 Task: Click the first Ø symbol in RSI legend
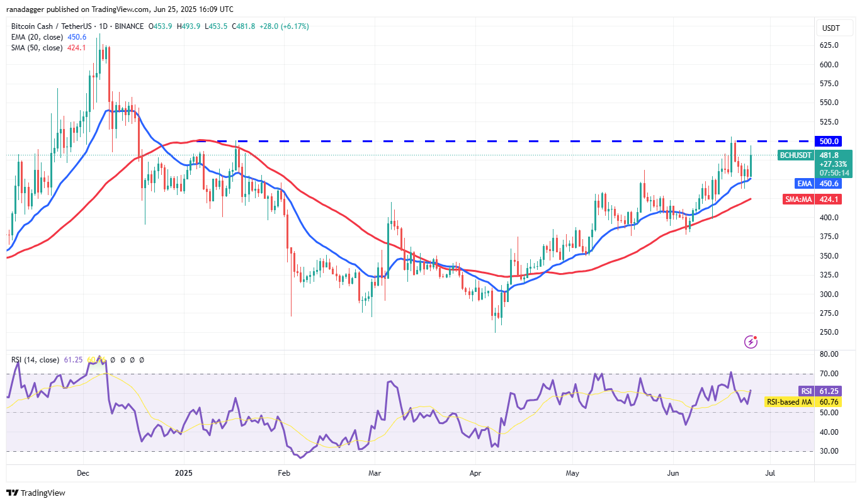click(x=113, y=360)
